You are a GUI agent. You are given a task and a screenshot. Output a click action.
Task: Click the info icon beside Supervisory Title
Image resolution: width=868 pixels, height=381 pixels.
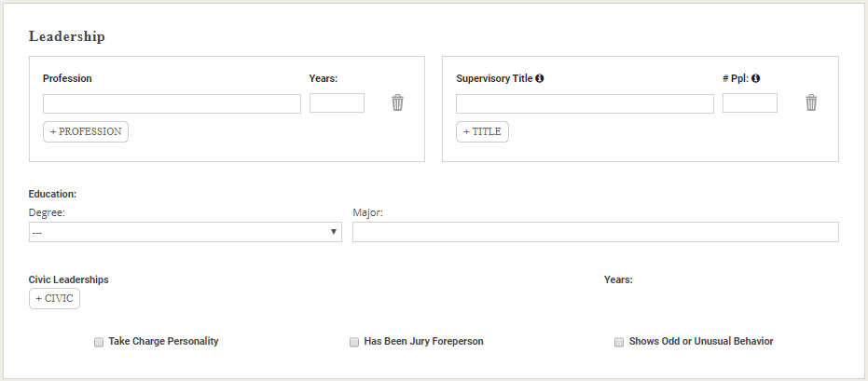click(540, 78)
